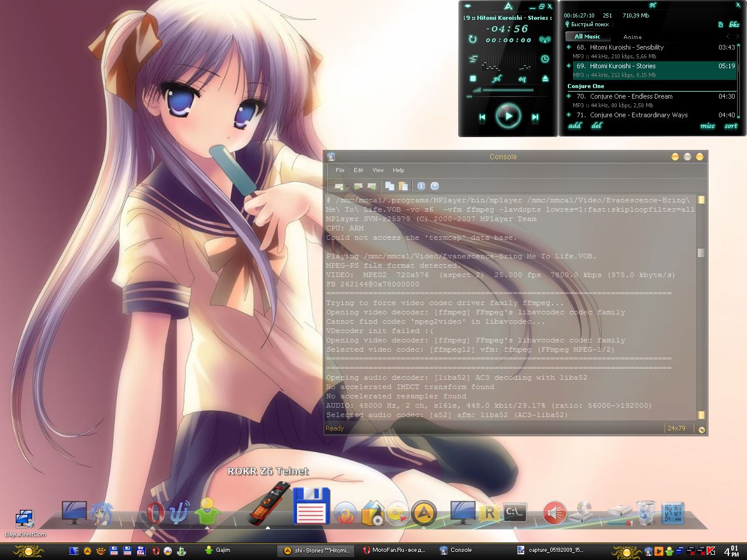
Task: Open the Console File menu
Action: click(340, 170)
